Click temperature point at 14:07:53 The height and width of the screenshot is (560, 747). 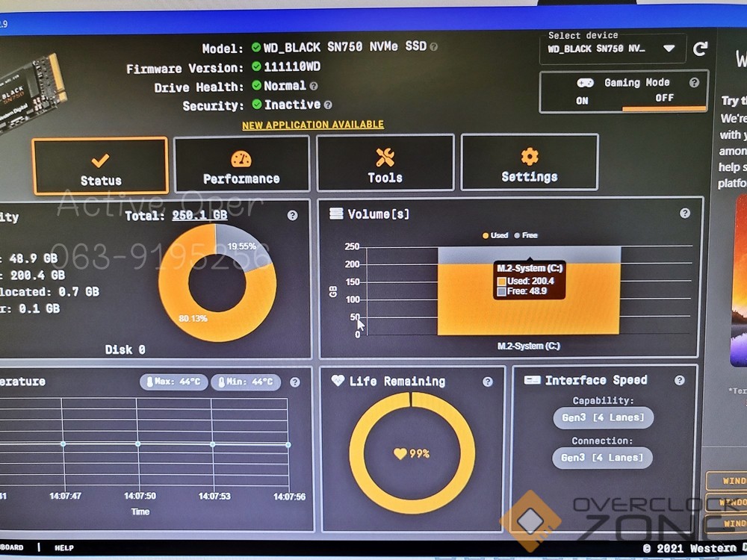pos(212,444)
